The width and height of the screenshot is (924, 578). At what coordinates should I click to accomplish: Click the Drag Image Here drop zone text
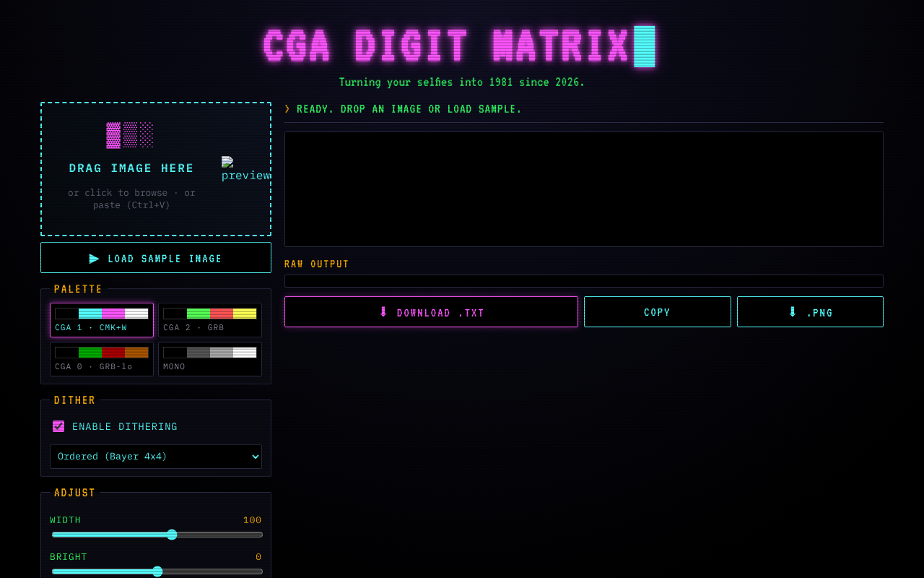tap(131, 168)
